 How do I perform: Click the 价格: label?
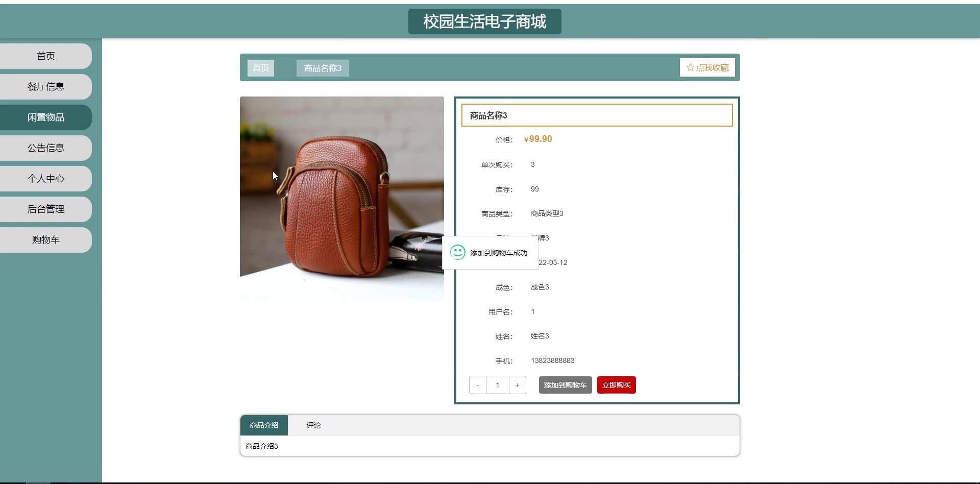(x=504, y=140)
